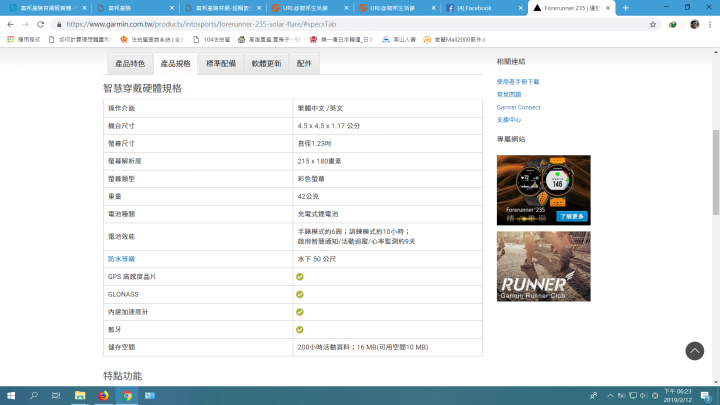Open Chrome's three-dot menu

709,24
